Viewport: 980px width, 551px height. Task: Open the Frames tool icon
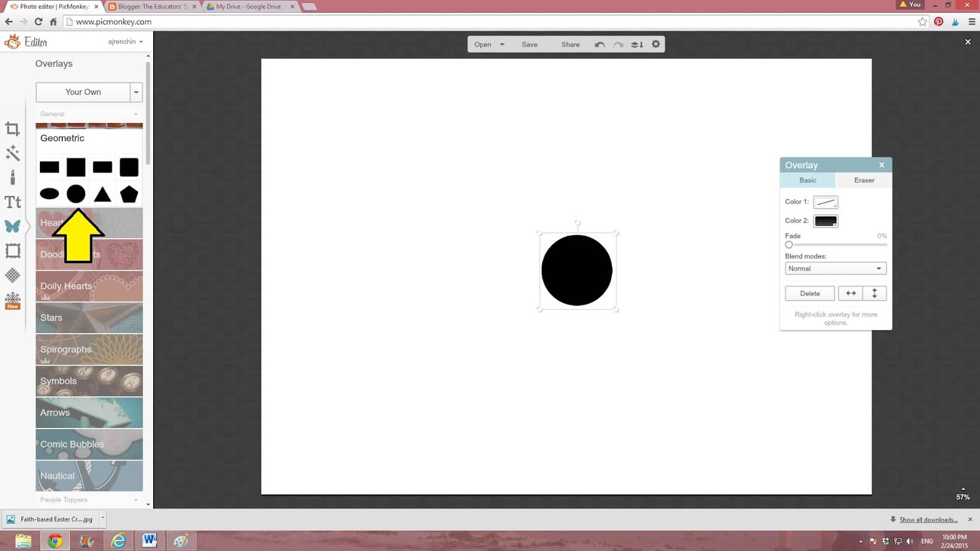(x=12, y=251)
